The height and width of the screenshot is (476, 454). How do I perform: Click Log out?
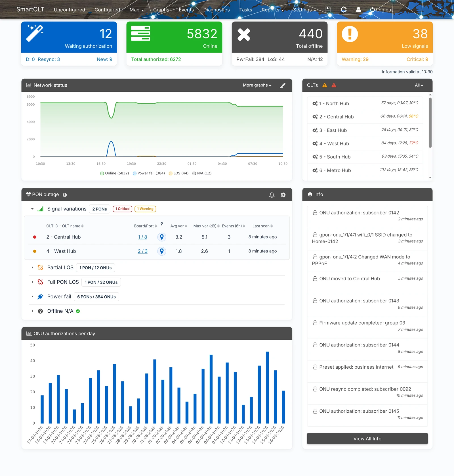[381, 10]
